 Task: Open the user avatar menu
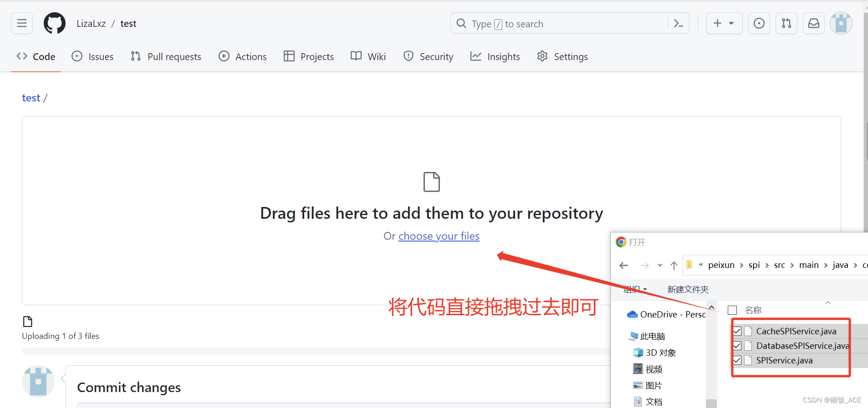(841, 23)
